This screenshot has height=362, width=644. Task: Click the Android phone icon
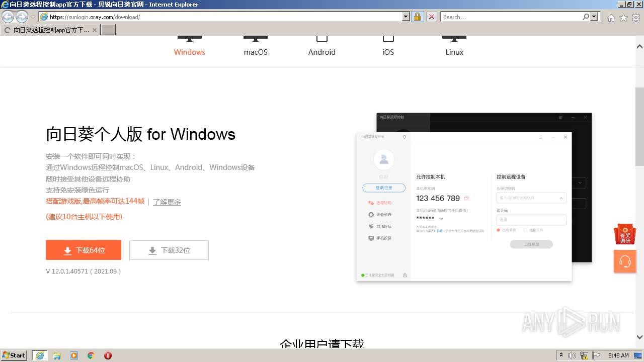322,39
